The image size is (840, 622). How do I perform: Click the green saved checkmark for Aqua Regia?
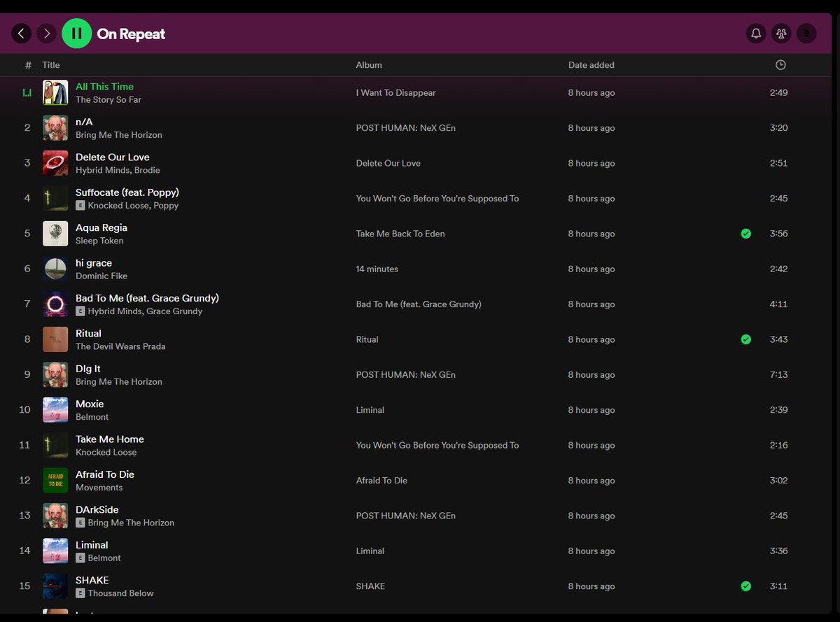coord(746,234)
